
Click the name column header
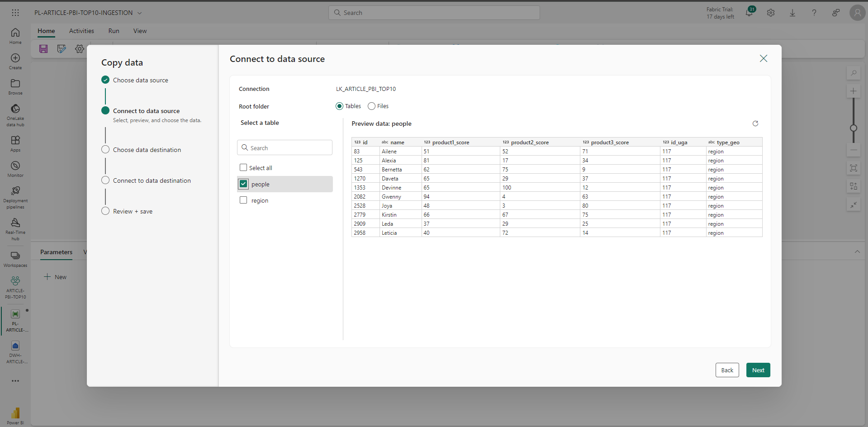point(400,142)
